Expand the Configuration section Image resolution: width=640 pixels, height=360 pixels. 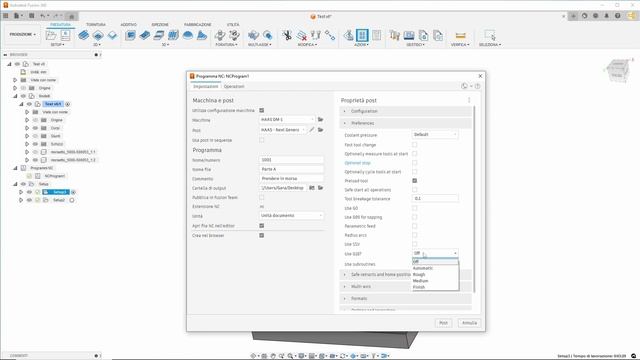click(405, 111)
